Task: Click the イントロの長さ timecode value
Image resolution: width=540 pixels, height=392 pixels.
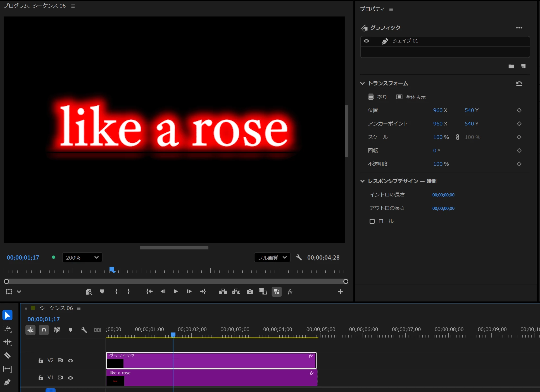Action: [x=443, y=195]
